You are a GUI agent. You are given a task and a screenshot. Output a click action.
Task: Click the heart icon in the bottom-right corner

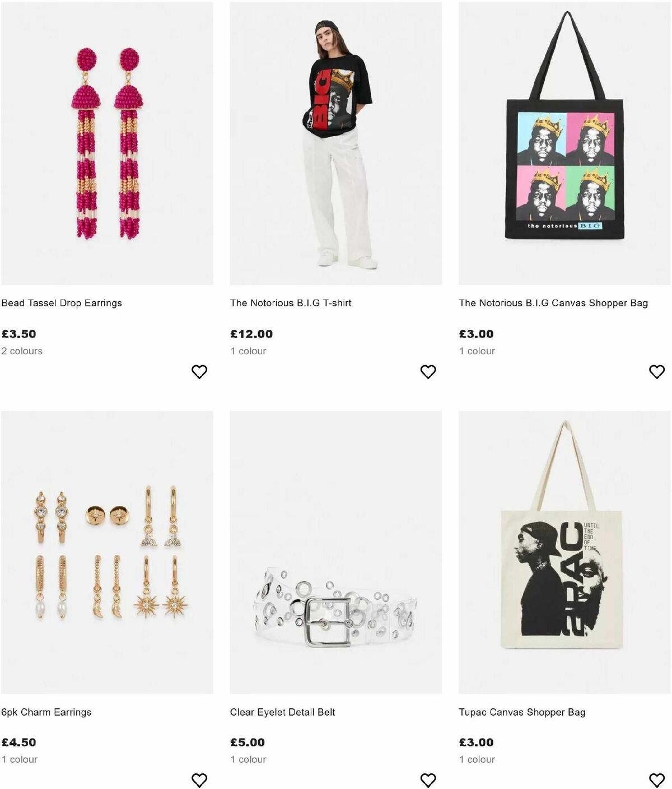tap(656, 779)
